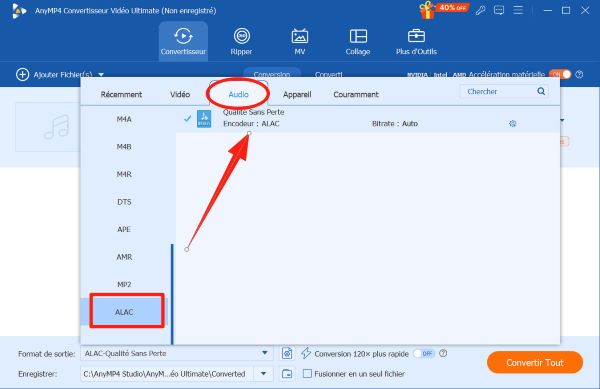Open the Convertisseur module
600x389 pixels.
[x=183, y=41]
